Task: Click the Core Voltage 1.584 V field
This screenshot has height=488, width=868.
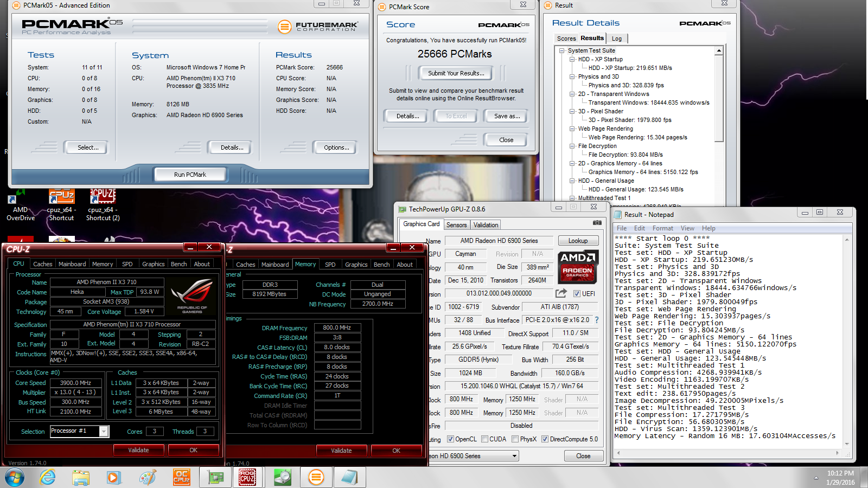Action: pos(144,312)
